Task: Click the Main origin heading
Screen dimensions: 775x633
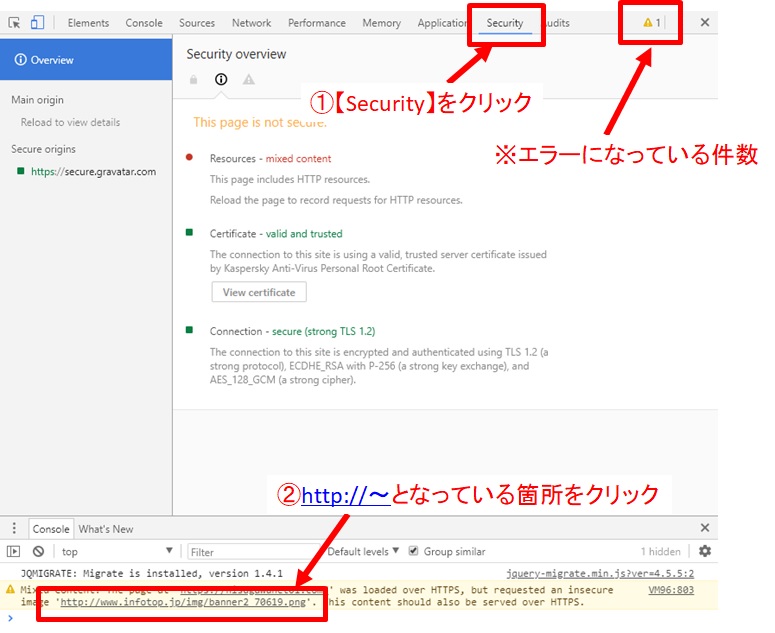Action: 38,100
